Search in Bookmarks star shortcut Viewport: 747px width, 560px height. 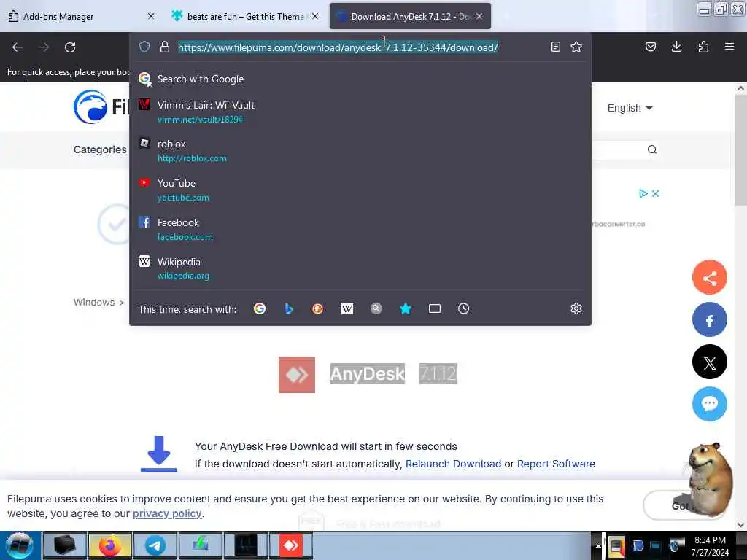pos(406,308)
